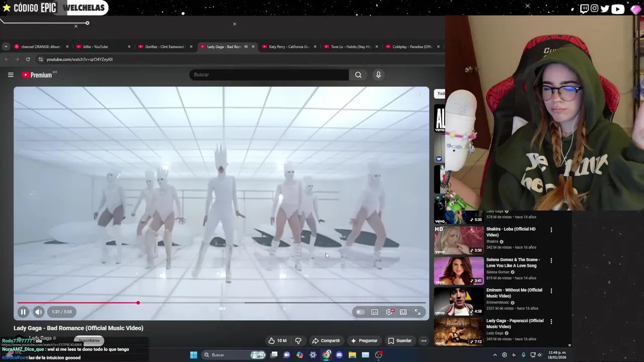Open the EminemMusic channel name

point(498,303)
